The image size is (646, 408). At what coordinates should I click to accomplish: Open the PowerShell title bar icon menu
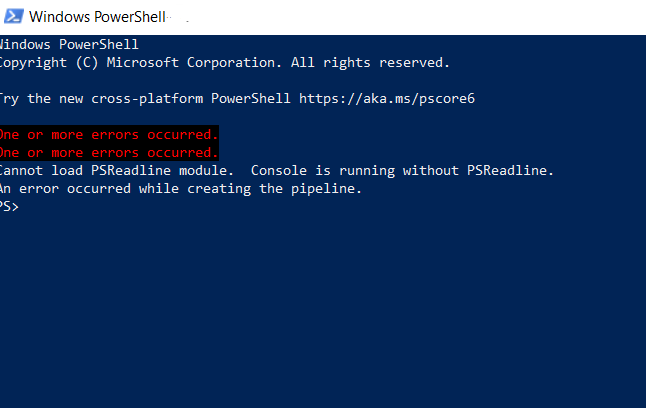[14, 16]
